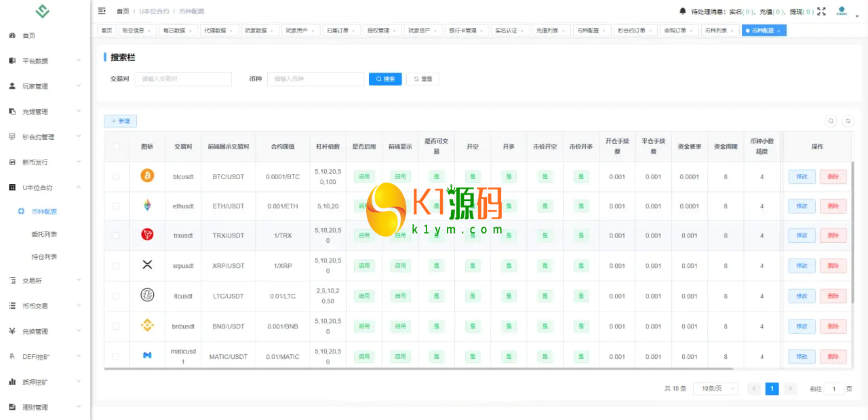Viewport: 868px width, 420px height.
Task: Click the blue 搜索 search button
Action: pos(385,79)
